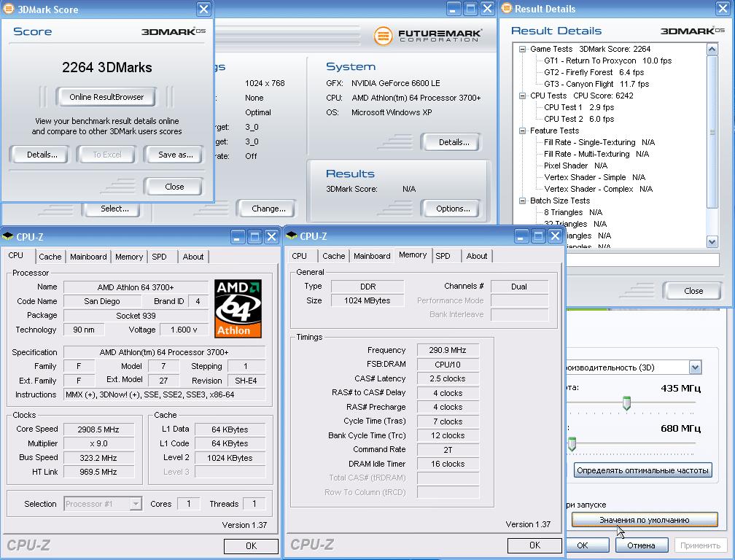735x560 pixels.
Task: Collapse the Feature Tests tree node
Action: coord(522,131)
